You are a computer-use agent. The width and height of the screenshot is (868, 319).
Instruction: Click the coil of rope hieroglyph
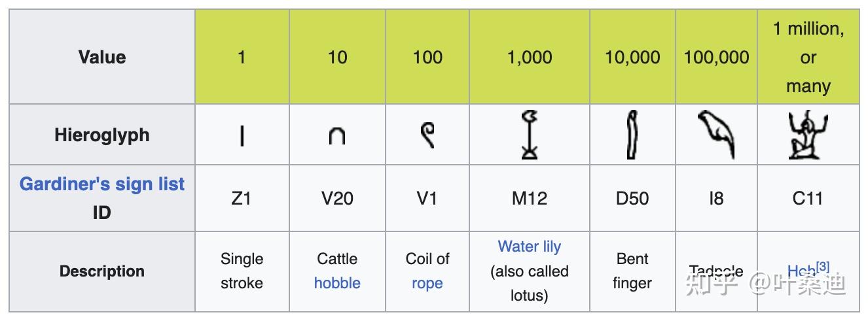[427, 135]
